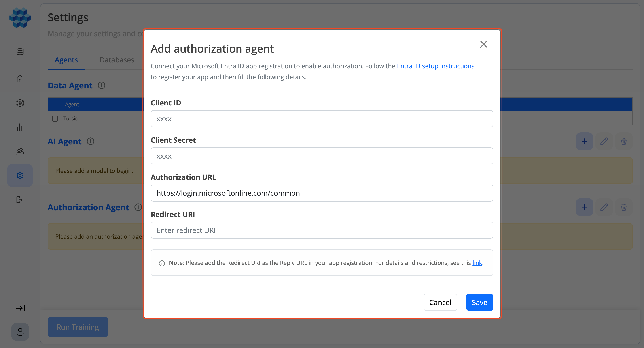Expand the sidebar with arrow icon
Viewport: 644px width, 348px height.
pos(20,308)
